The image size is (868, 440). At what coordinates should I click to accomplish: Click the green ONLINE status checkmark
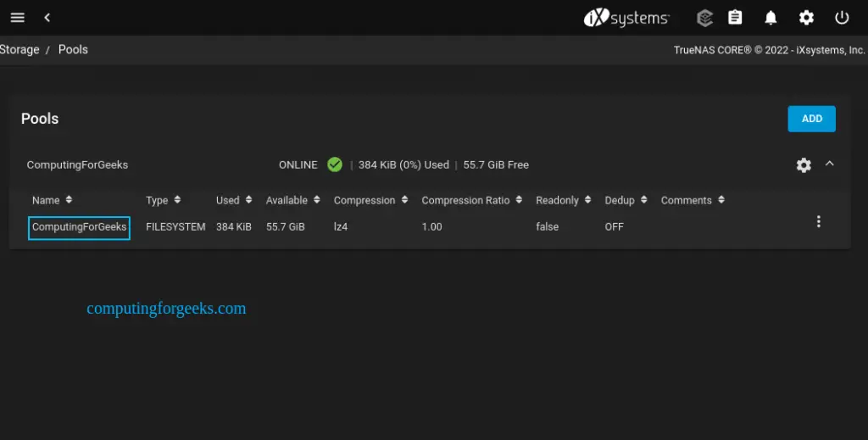(x=334, y=164)
